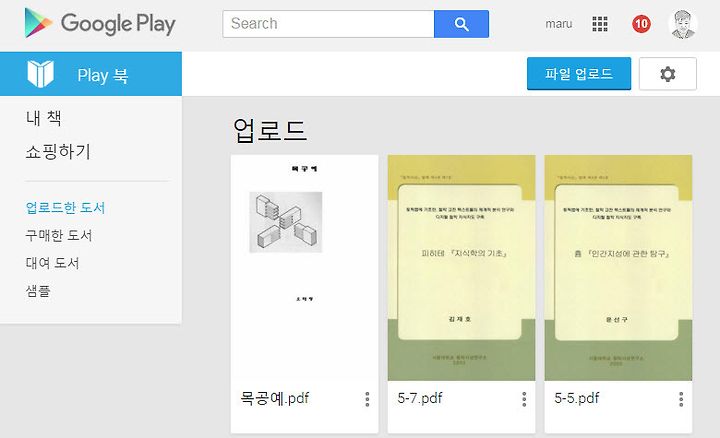720x438 pixels.
Task: Open the three-dot menu for 5-7.pdf
Action: coord(524,399)
